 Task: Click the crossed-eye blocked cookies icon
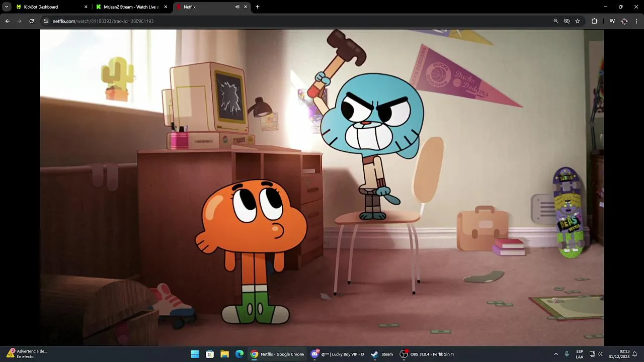click(x=567, y=21)
